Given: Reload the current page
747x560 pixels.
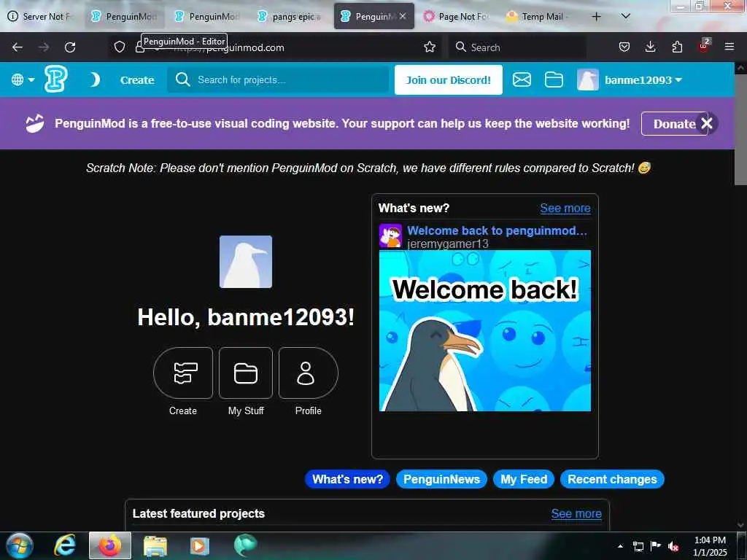Looking at the screenshot, I should [x=70, y=47].
